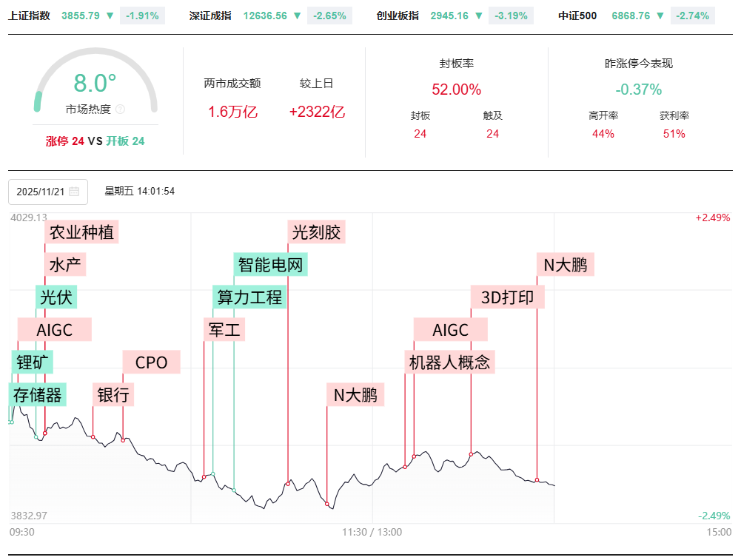Select the 农业种植 sector marker label
Viewport: 741px width, 560px height.
click(x=81, y=232)
